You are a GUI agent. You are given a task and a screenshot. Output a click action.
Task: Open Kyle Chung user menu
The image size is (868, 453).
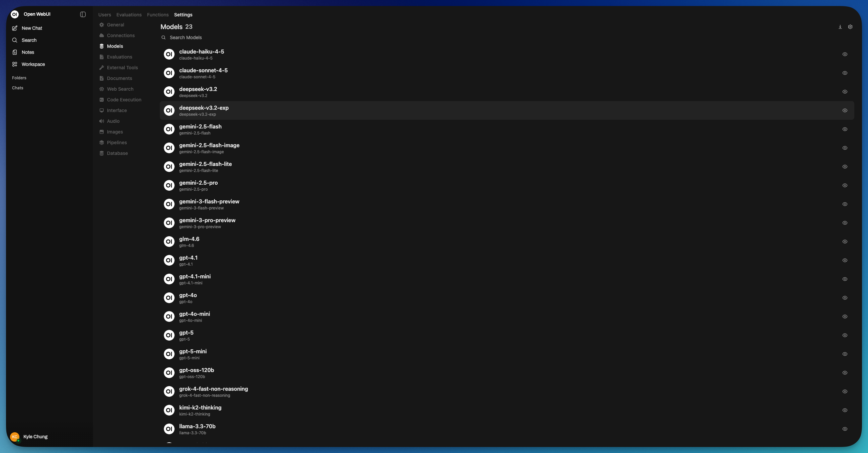[x=35, y=437]
